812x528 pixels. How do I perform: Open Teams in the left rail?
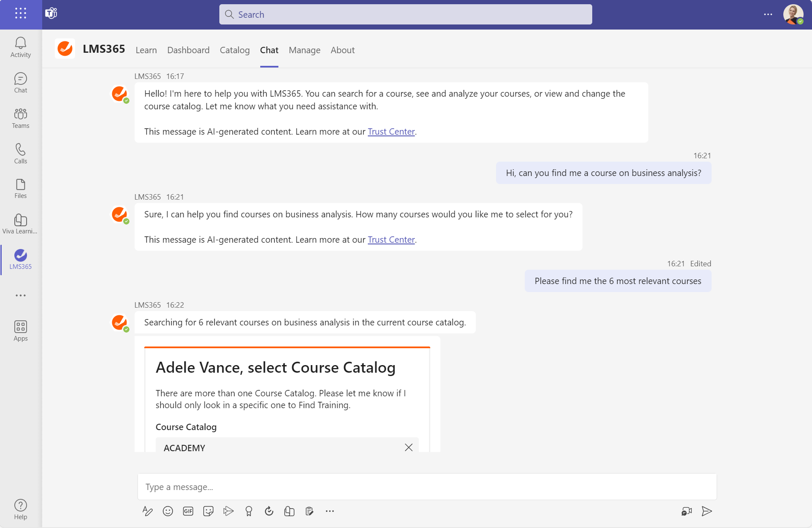(x=21, y=118)
